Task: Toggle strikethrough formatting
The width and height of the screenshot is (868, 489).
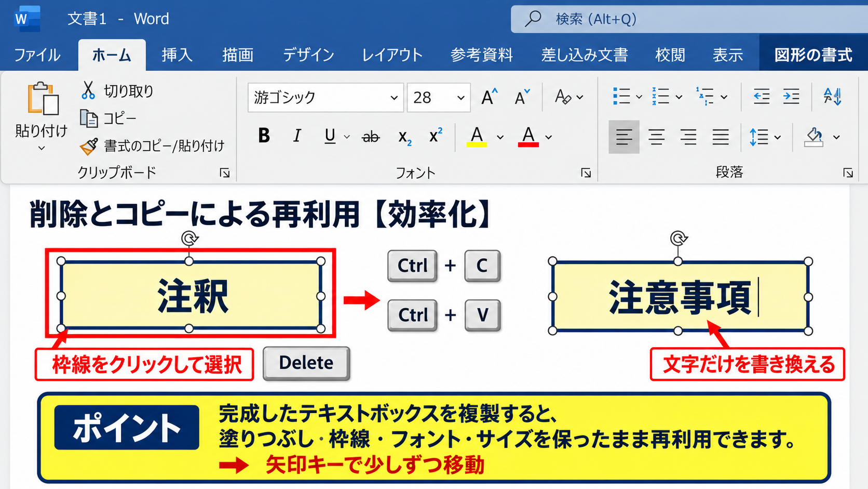Action: tap(371, 137)
